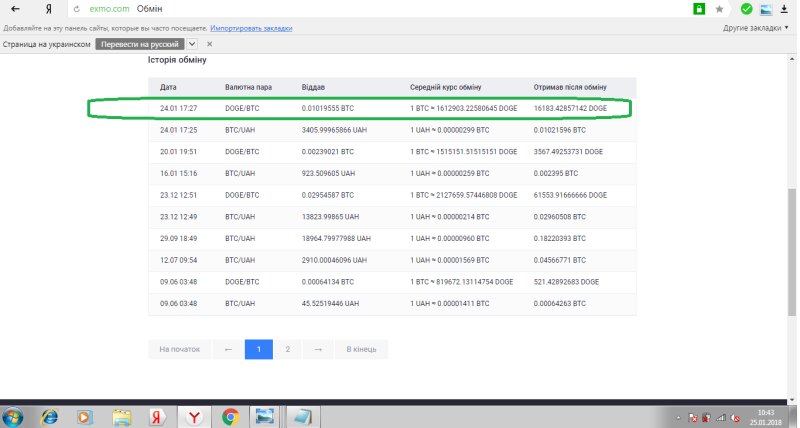This screenshot has width=800, height=428.
Task: Click the green checkmark protection icon
Action: click(746, 9)
